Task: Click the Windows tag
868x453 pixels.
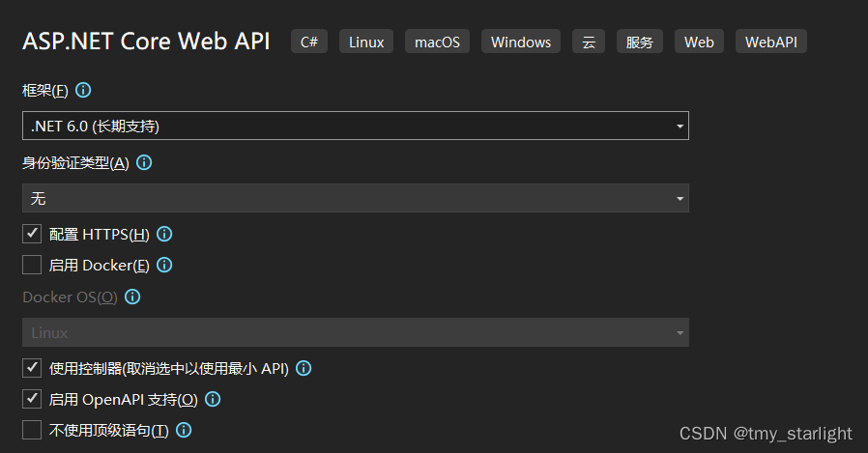Action: [521, 42]
